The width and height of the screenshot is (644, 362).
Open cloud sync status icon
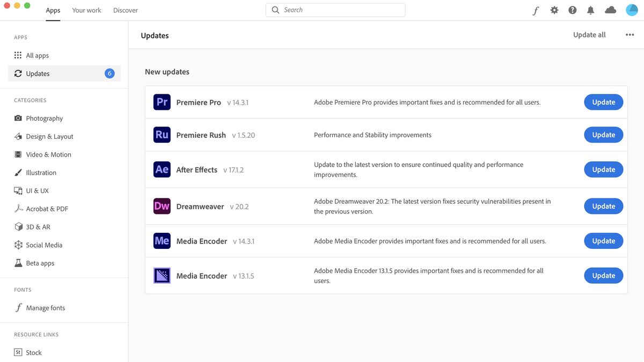610,10
